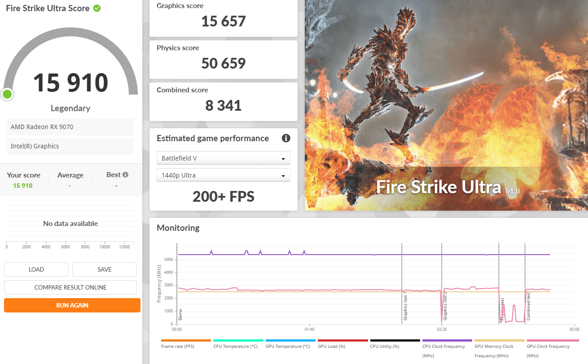This screenshot has width=588, height=364.
Task: Click the Fire Strike Ultra artwork image
Action: (446, 105)
